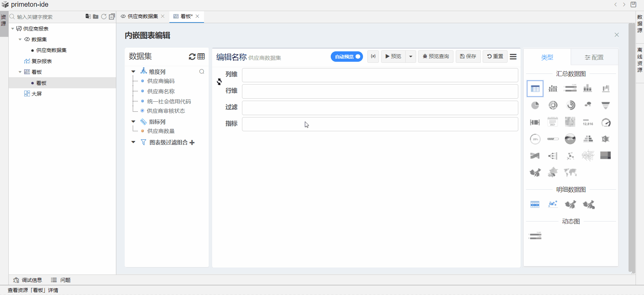
Task: Select 复杂报表 in the resource tree
Action: [x=41, y=61]
